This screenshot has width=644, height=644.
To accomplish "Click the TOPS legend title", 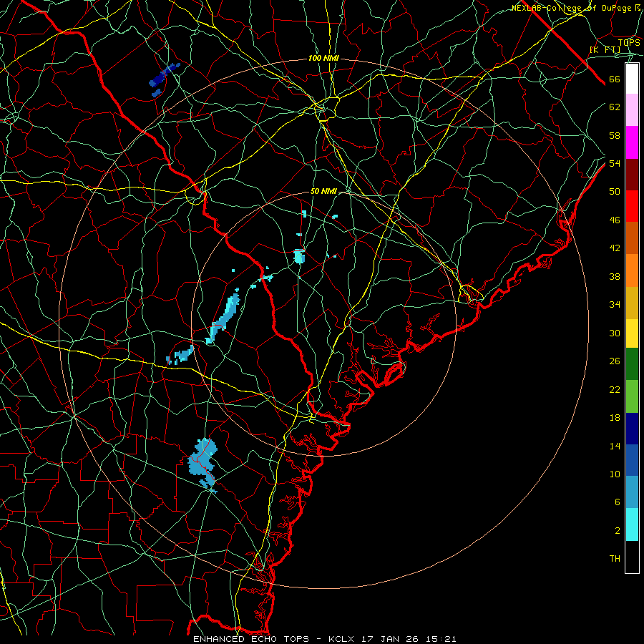I will 629,43.
